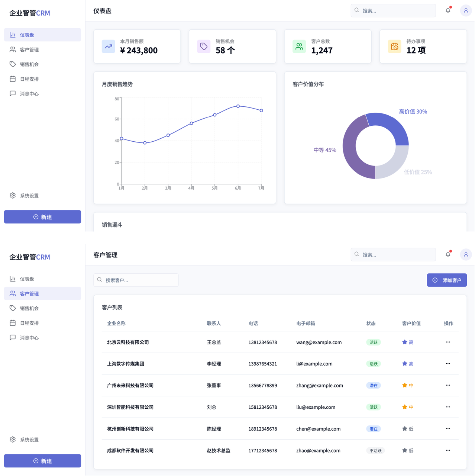Open 系统设置 in the 客户管理 screen sidebar
The height and width of the screenshot is (476, 475).
42,440
